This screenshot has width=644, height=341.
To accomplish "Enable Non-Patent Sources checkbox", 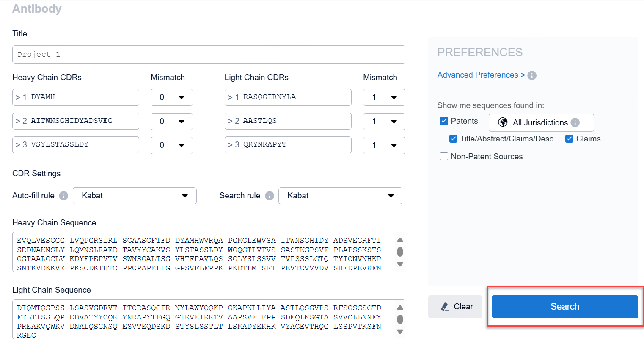I will click(x=444, y=157).
